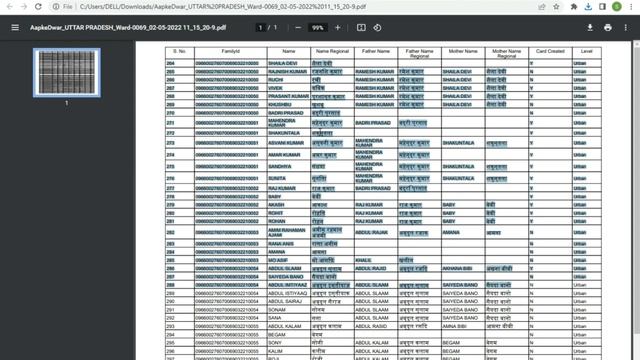This screenshot has width=640, height=360.
Task: Click the mother name 'AKHANA BIBI'
Action: point(457,269)
